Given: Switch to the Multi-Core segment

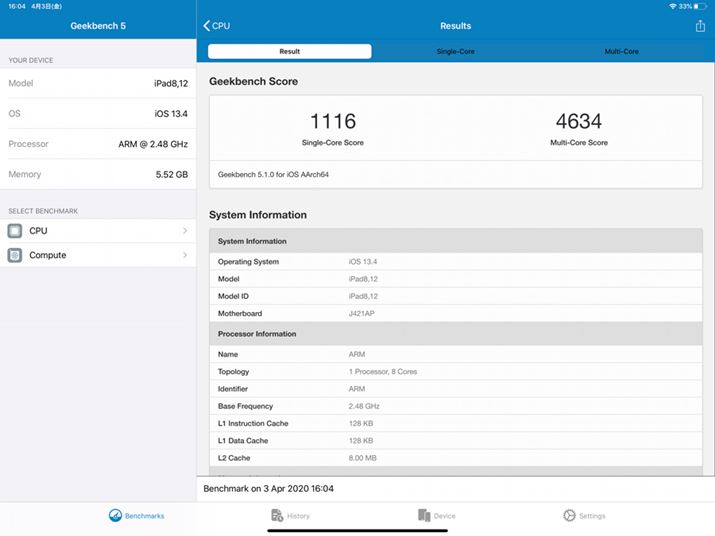Looking at the screenshot, I should [621, 51].
